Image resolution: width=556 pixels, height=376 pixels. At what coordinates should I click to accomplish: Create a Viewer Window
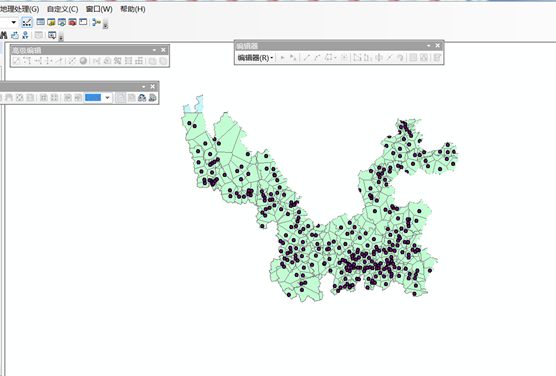pos(52,35)
